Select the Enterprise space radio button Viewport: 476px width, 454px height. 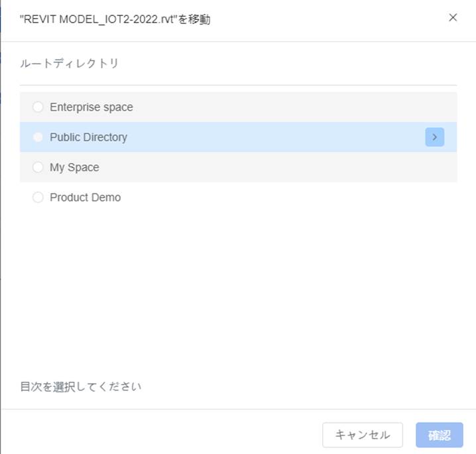(38, 107)
